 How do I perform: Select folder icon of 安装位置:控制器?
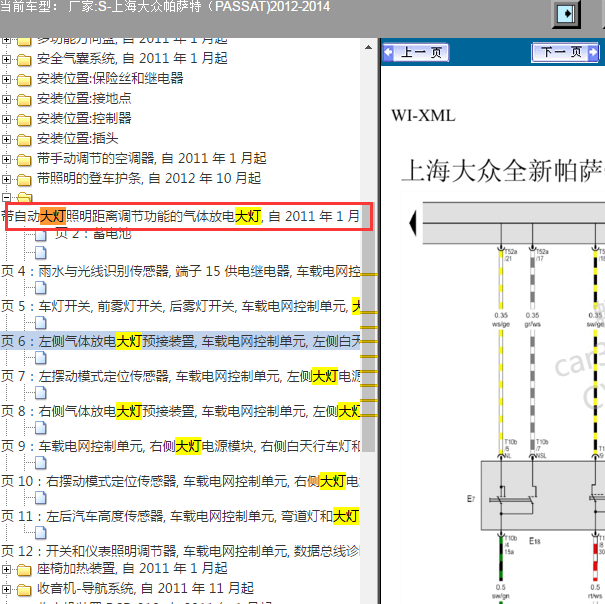point(24,120)
